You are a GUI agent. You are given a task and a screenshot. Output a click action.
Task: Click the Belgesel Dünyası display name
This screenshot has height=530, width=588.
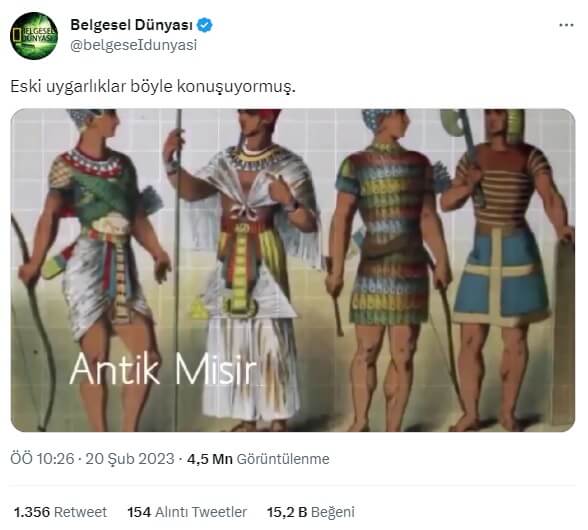(x=131, y=25)
